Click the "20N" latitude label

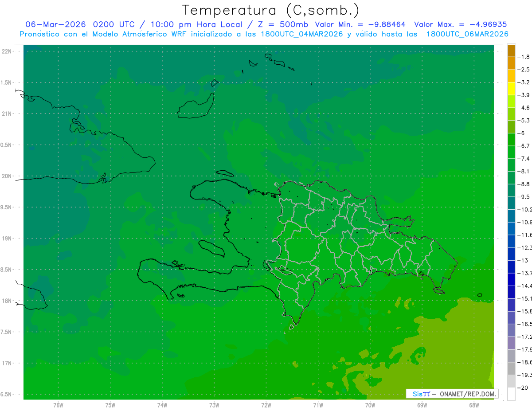pyautogui.click(x=7, y=176)
